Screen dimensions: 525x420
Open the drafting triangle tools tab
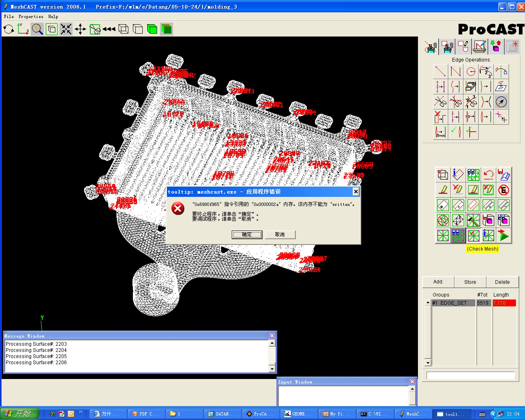(x=479, y=47)
